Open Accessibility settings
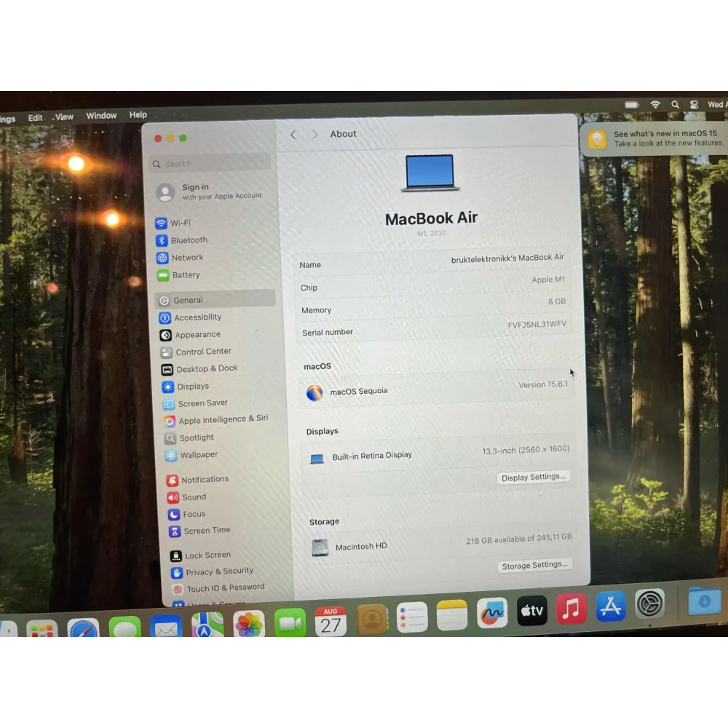This screenshot has height=728, width=728. (x=190, y=317)
